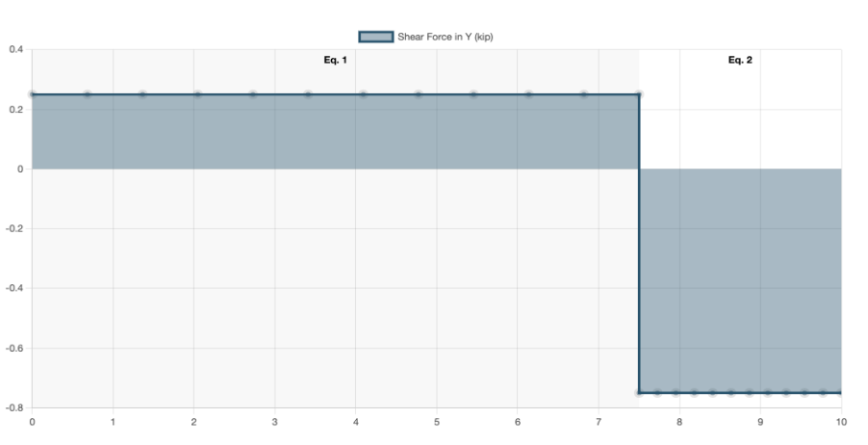This screenshot has width=868, height=445.
Task: Click the Eq. 2 region label
Action: (740, 60)
